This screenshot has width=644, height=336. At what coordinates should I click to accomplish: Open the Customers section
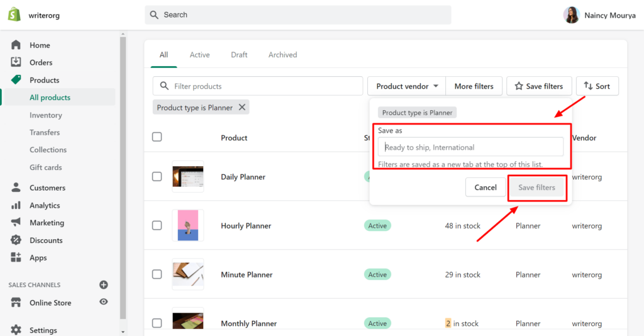click(x=47, y=188)
